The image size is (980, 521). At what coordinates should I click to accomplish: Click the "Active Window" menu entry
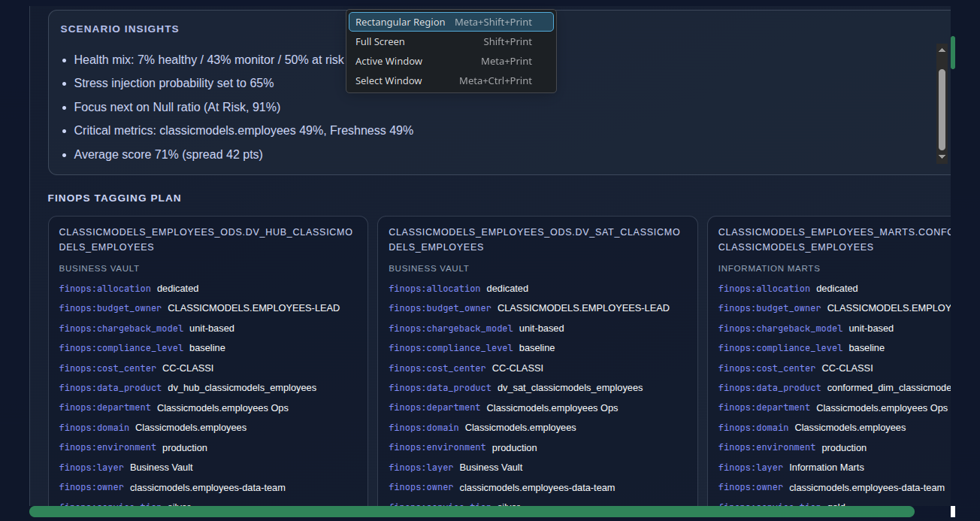coord(389,61)
